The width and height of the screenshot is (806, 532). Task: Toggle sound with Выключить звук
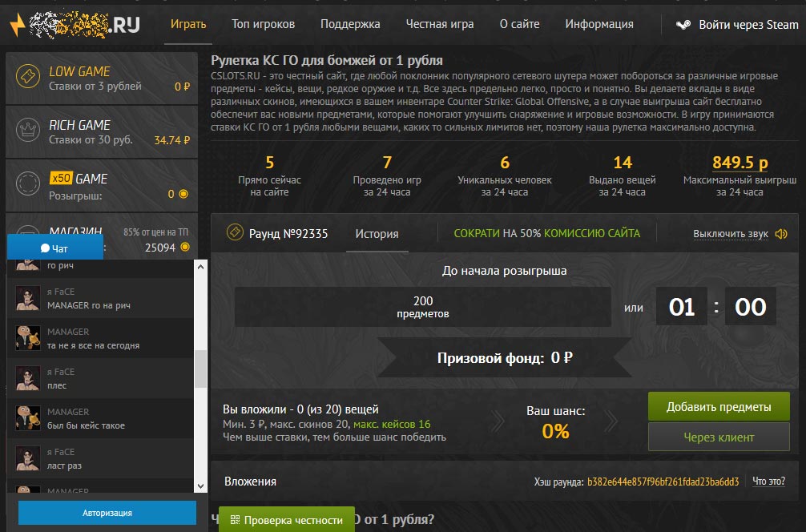pos(731,234)
